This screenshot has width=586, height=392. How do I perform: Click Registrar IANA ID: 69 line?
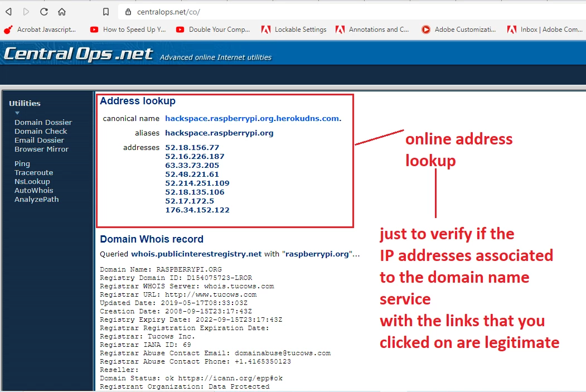[x=146, y=345]
